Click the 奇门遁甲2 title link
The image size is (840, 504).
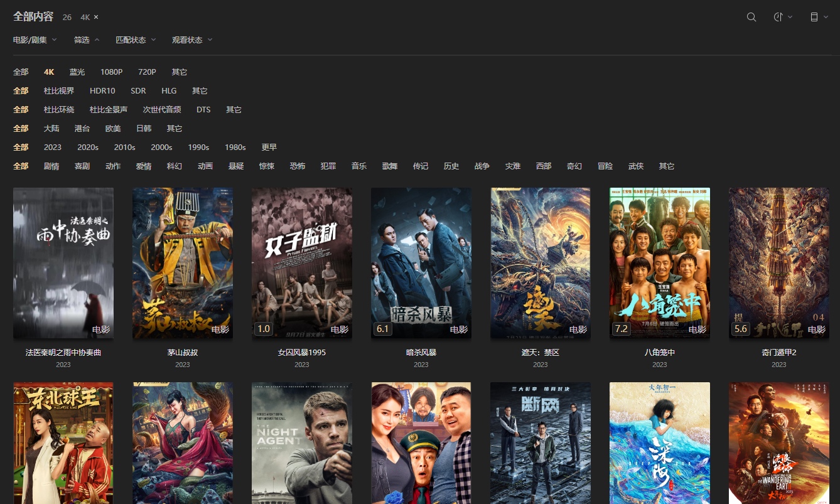click(779, 353)
